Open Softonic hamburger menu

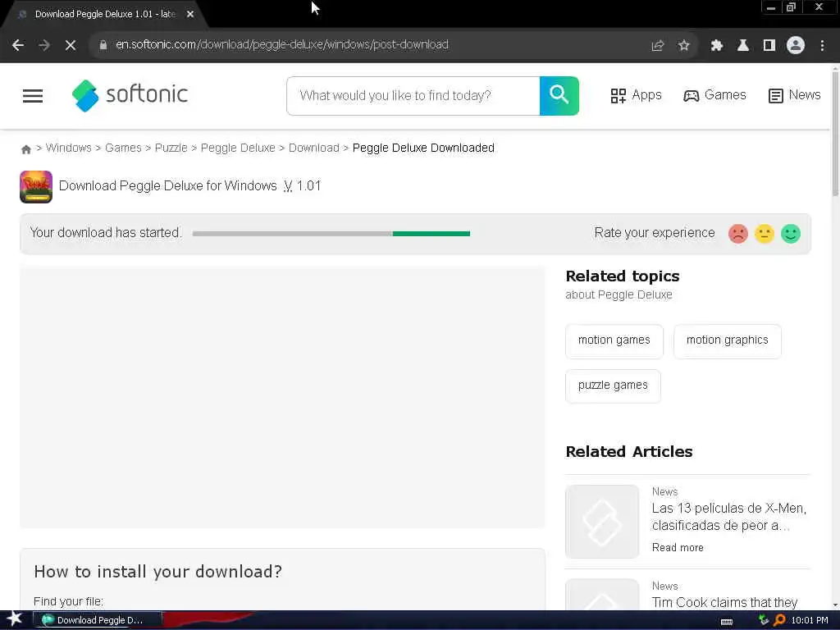pos(33,96)
